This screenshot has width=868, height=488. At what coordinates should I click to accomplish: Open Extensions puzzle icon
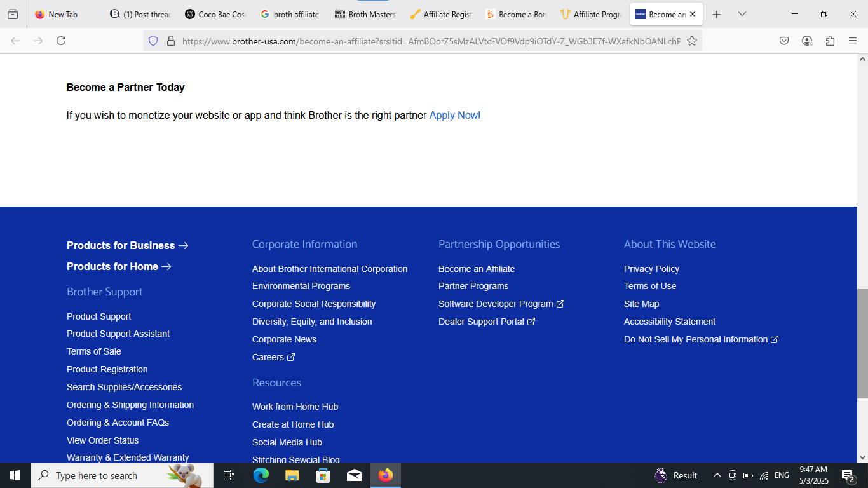coord(830,41)
